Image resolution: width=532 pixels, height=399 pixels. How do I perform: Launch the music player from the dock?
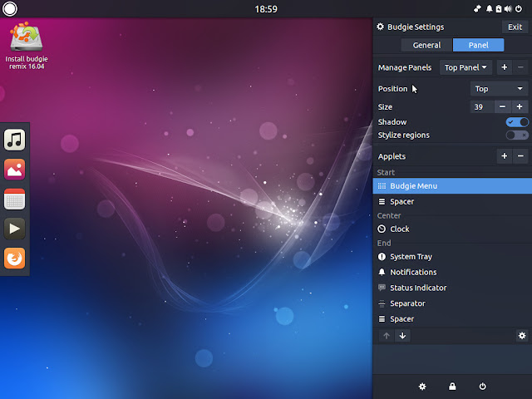pyautogui.click(x=15, y=140)
